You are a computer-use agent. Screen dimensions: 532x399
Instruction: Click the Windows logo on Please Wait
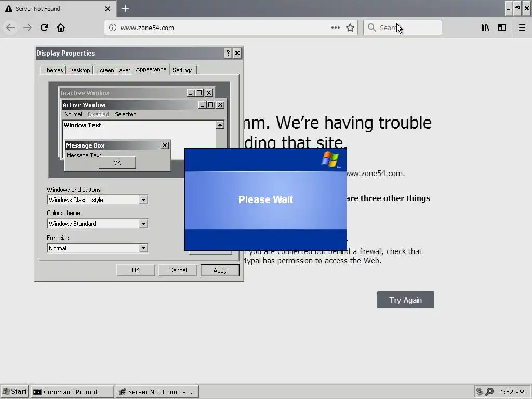pos(330,159)
